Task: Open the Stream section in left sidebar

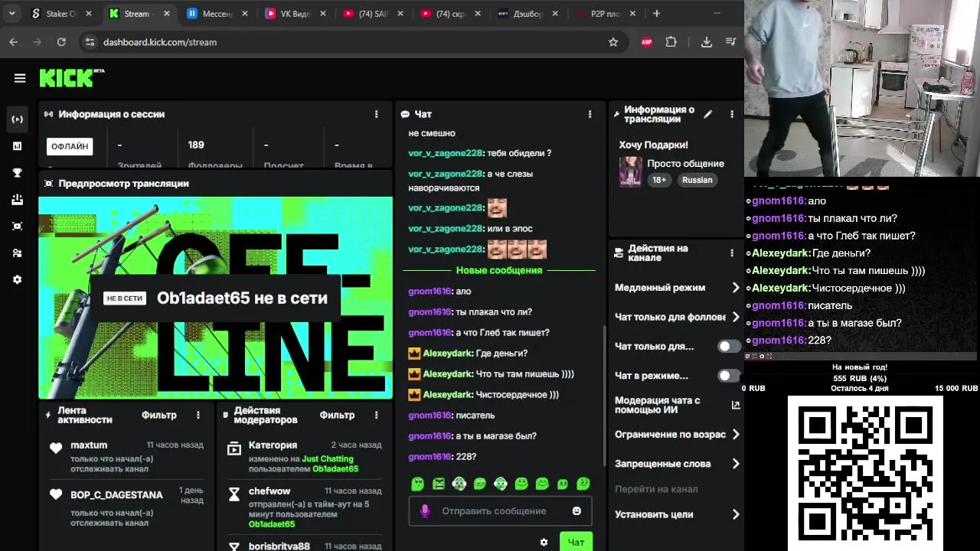Action: (x=17, y=119)
